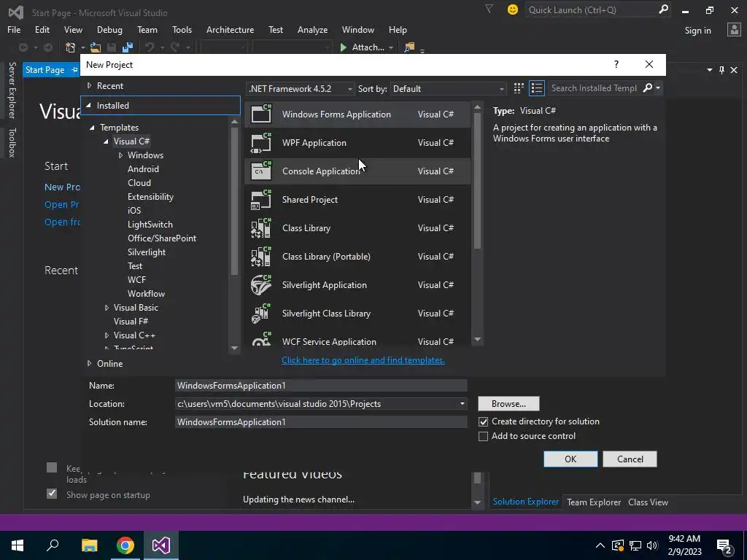Open File Explorer from the taskbar
The width and height of the screenshot is (747, 560).
click(x=89, y=545)
